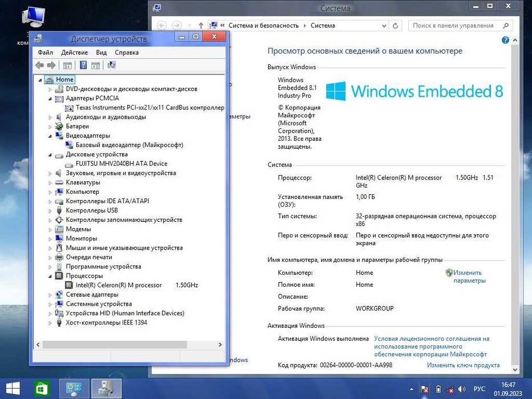Open the Действие menu
The width and height of the screenshot is (532, 399).
coord(74,52)
